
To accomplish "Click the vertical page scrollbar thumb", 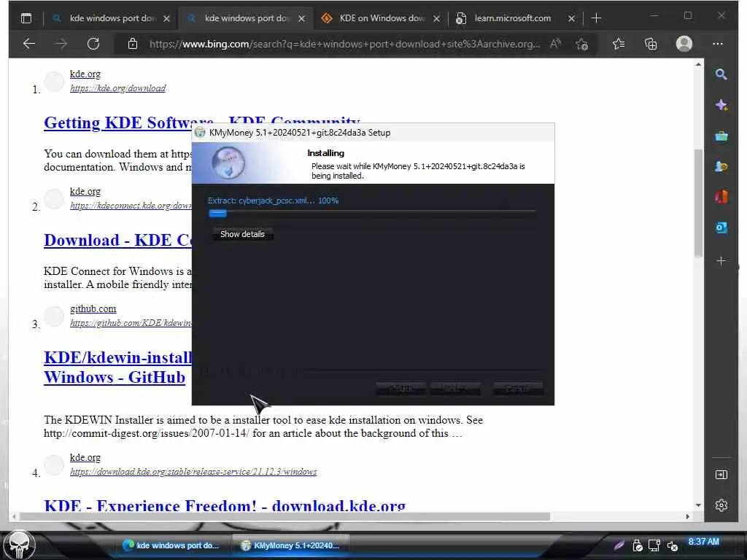I will (698, 203).
